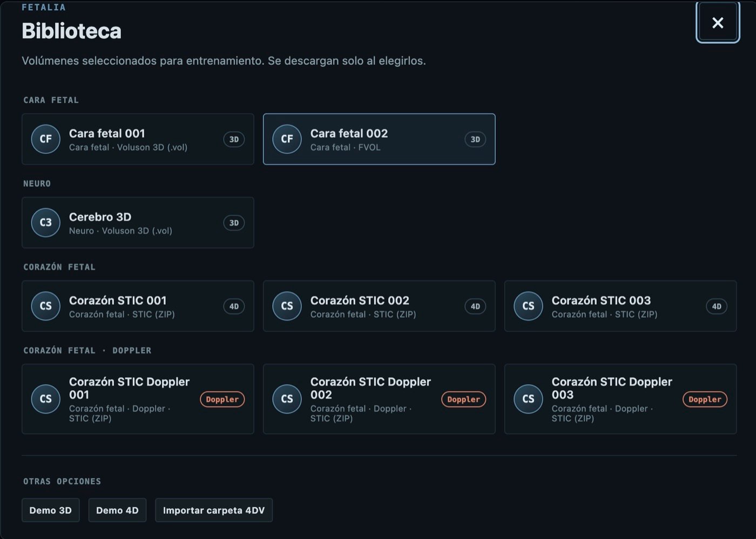Click the Importar carpeta 4DV button
Viewport: 756px width, 539px height.
click(214, 510)
